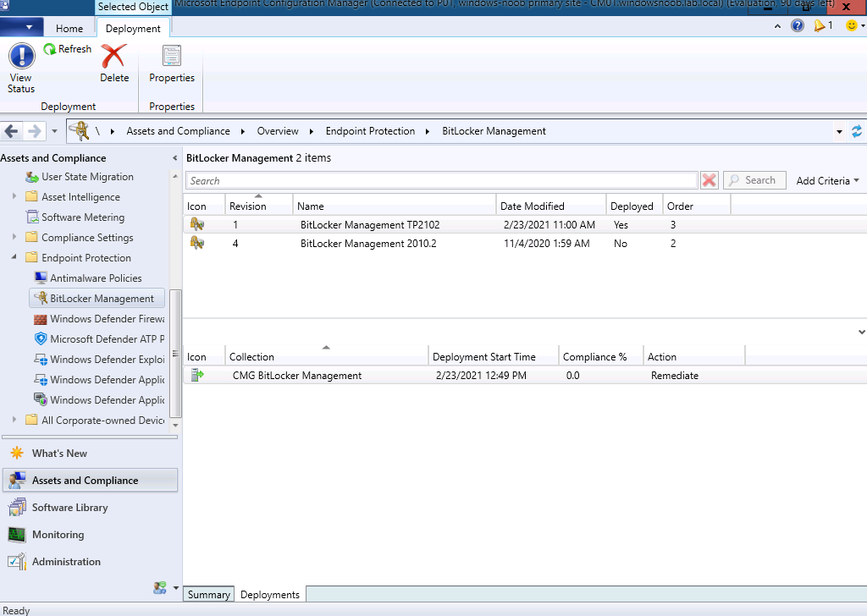The height and width of the screenshot is (616, 867).
Task: Expand All Corporate-owned Devices folder
Action: click(x=14, y=420)
